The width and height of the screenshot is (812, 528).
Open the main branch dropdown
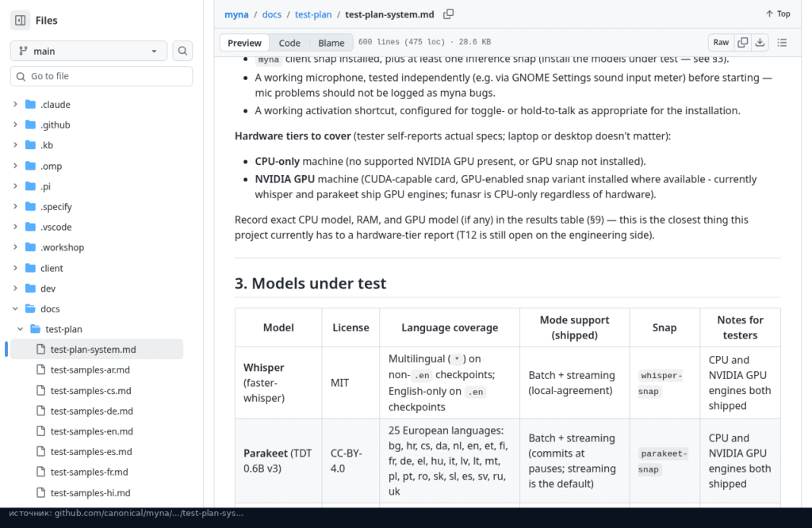click(x=89, y=51)
